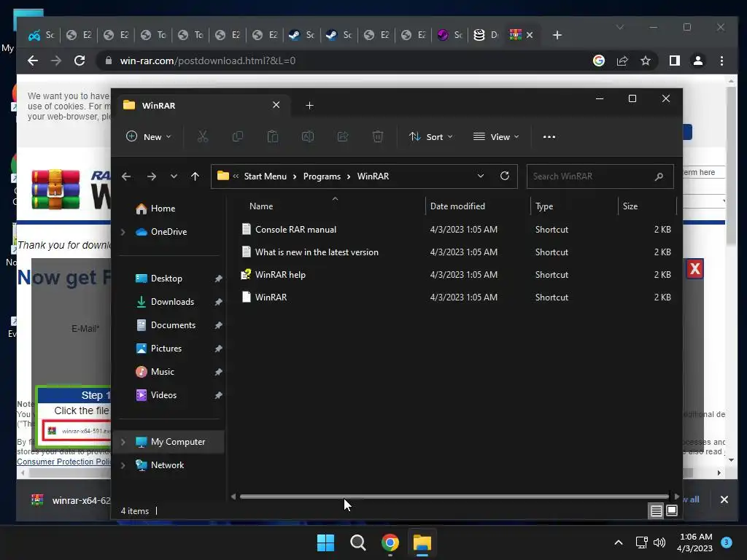Open a new Chrome tab with plus button
This screenshot has width=747, height=560.
coord(557,35)
